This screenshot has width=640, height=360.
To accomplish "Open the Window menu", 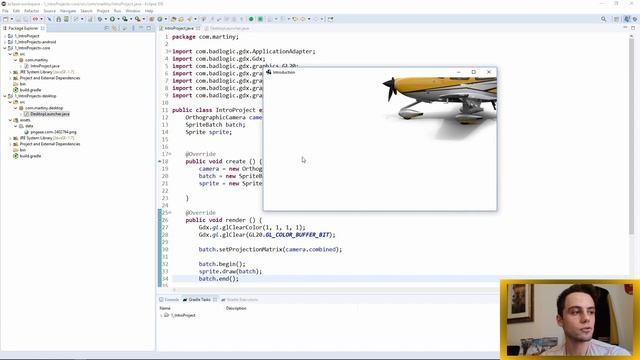I will click(133, 11).
